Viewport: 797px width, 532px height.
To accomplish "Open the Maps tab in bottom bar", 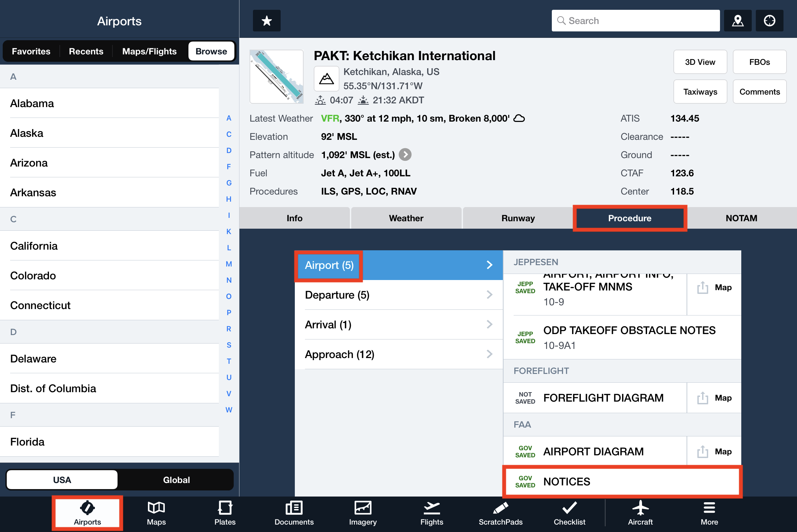I will click(156, 513).
